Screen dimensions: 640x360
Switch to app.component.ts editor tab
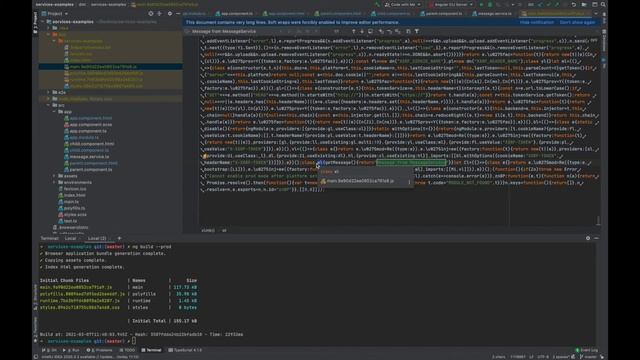(x=234, y=13)
